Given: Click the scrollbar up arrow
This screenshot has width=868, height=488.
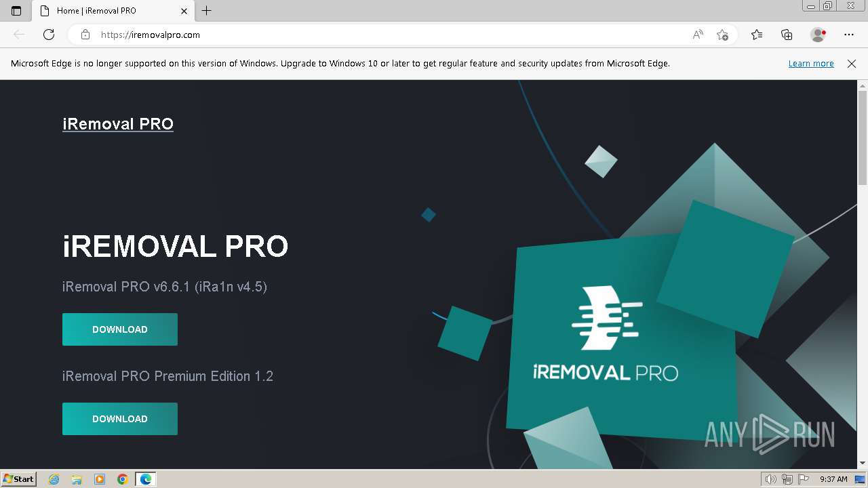Looking at the screenshot, I should click(x=863, y=85).
